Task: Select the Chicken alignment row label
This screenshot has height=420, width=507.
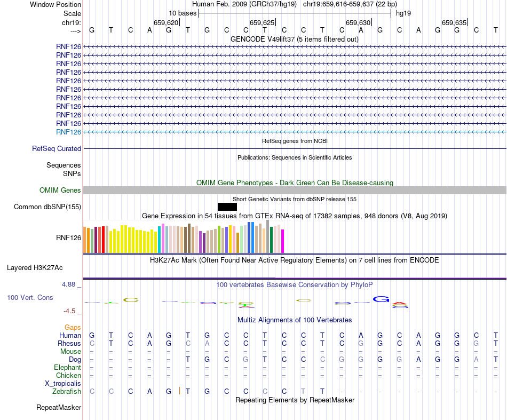Action: click(68, 375)
